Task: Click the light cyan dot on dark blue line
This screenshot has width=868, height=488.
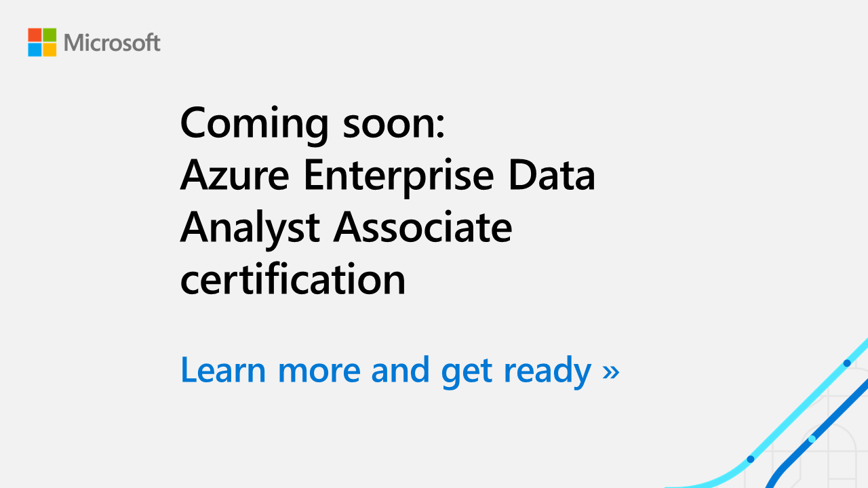Action: pos(812,439)
